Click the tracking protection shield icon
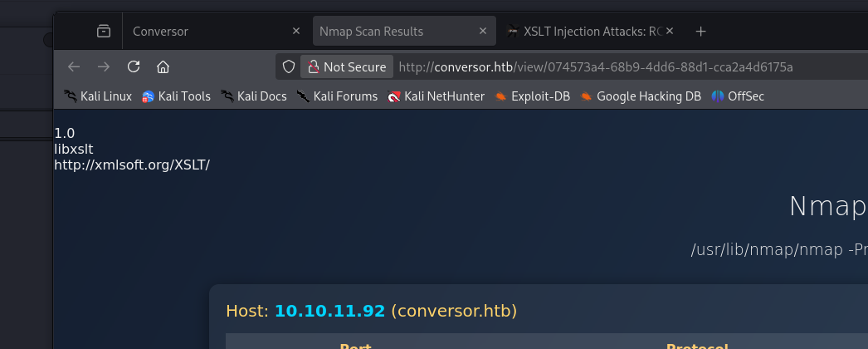Screen dimensions: 868x349 click(x=289, y=67)
